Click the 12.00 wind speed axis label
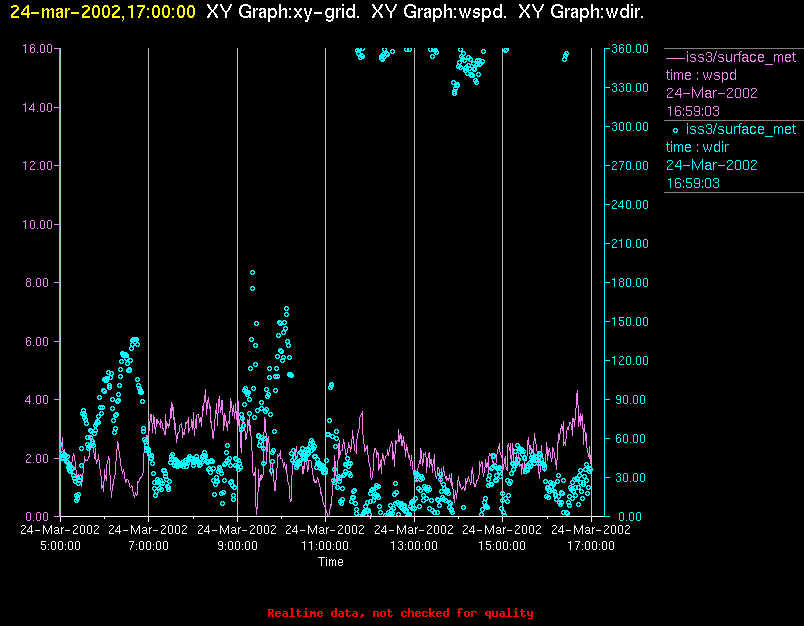Screen dimensions: 804x626 click(x=37, y=166)
